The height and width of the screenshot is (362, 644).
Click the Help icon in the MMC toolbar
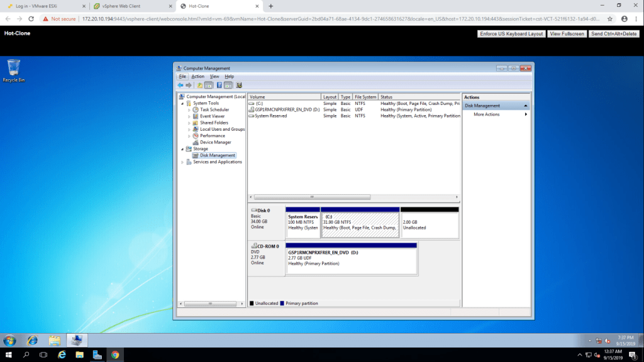tap(219, 85)
